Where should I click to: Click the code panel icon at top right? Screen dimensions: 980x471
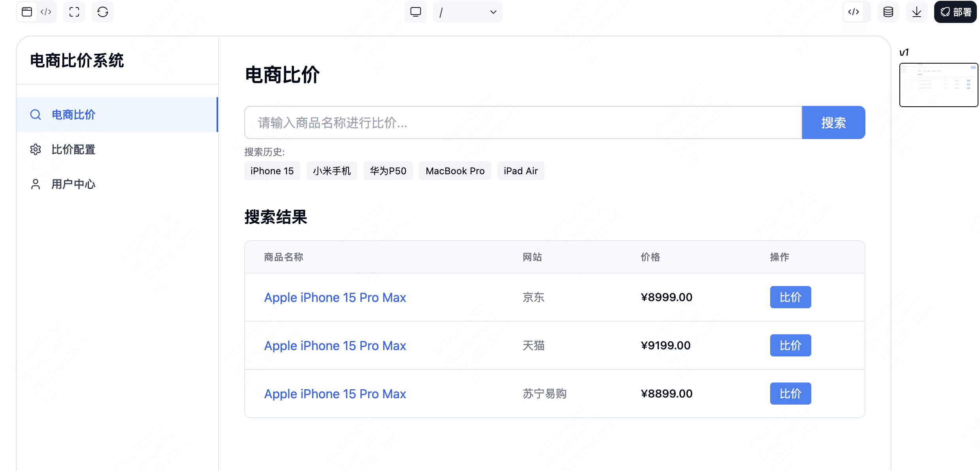[x=854, y=12]
